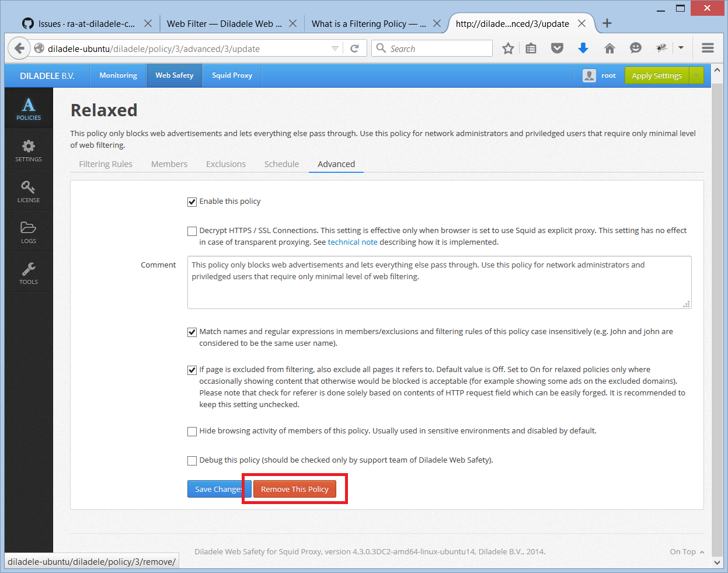This screenshot has height=573, width=728.
Task: Click the smiley chat icon in toolbar
Action: tap(636, 48)
